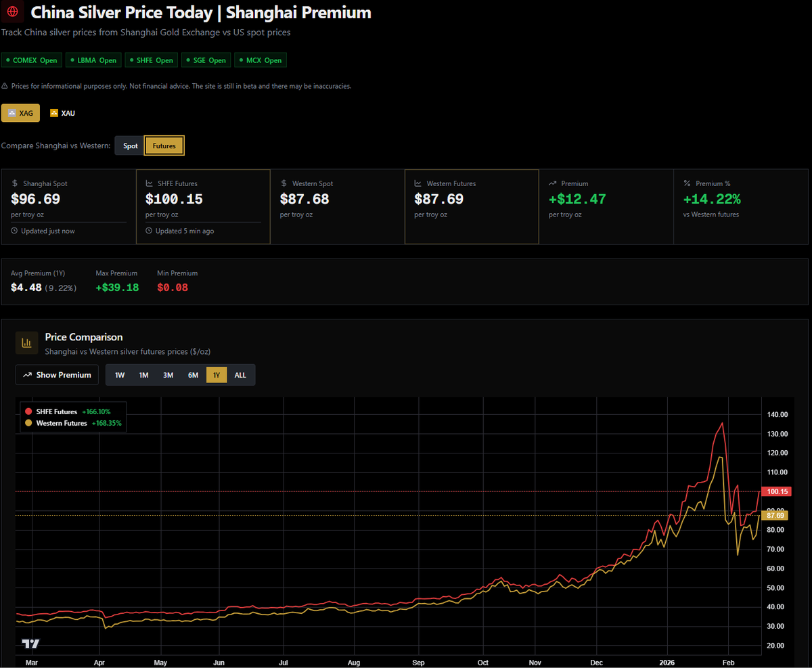Click the LBMA Open status badge
Viewport: 812px width, 668px height.
93,60
